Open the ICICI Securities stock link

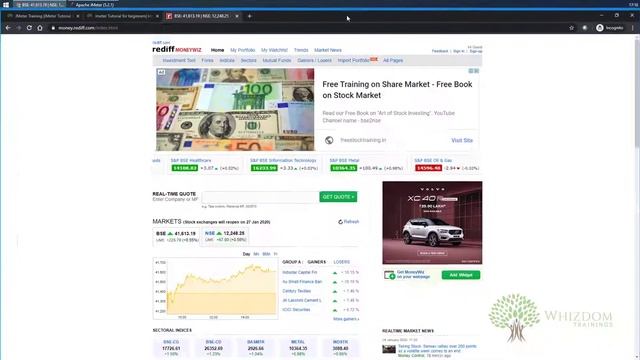pos(296,310)
